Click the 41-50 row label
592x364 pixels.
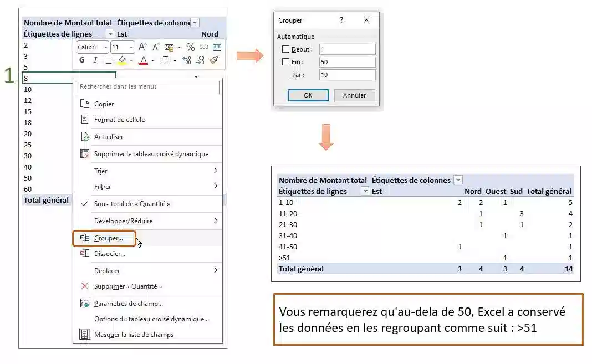(x=288, y=247)
